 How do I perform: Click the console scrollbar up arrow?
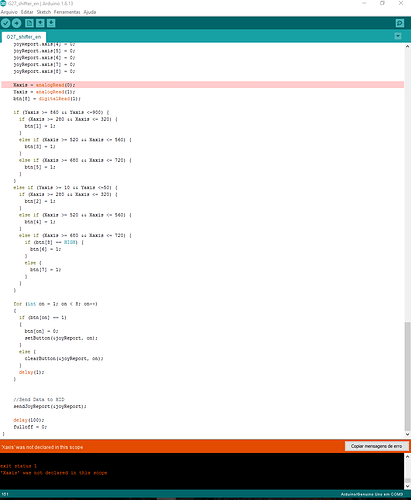[407, 457]
